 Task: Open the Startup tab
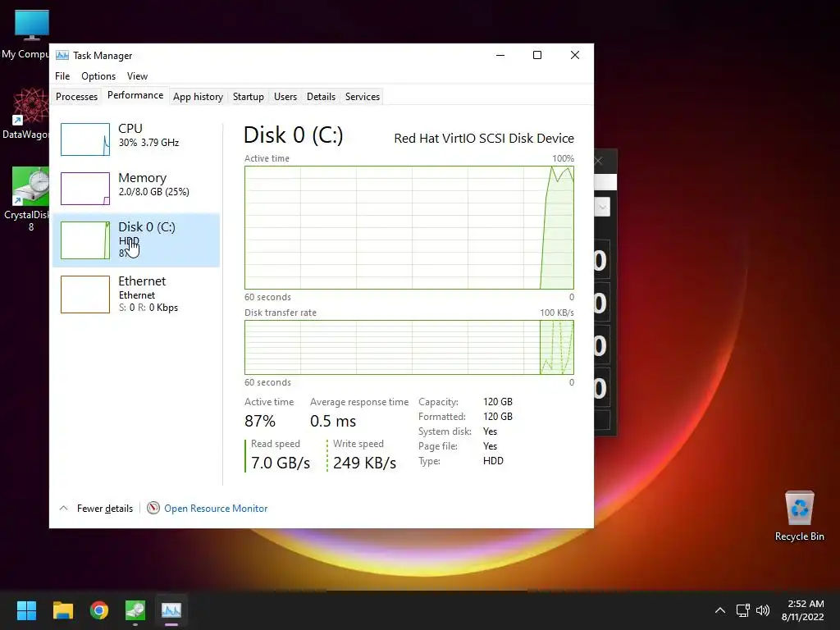tap(248, 97)
